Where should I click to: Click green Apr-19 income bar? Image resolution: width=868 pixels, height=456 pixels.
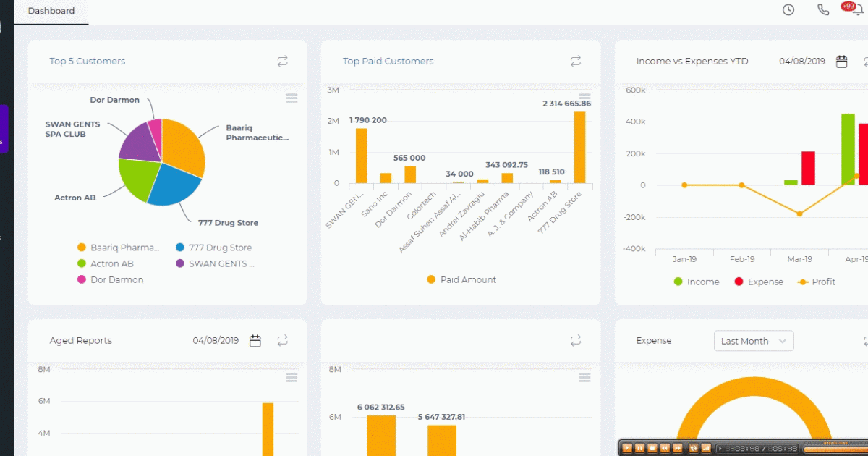[848, 149]
